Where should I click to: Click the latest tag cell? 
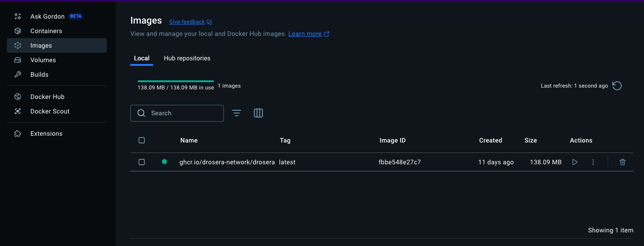pyautogui.click(x=287, y=162)
